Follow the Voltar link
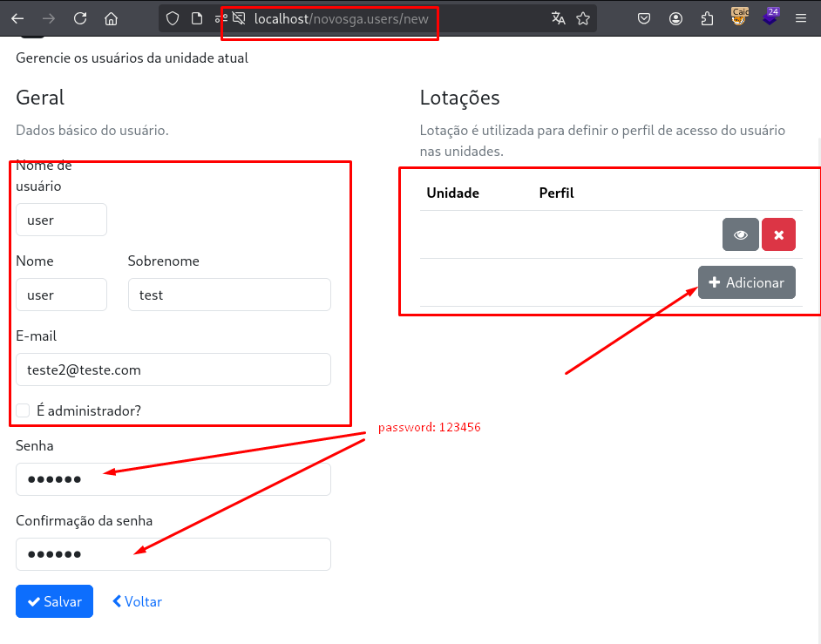 tap(137, 601)
